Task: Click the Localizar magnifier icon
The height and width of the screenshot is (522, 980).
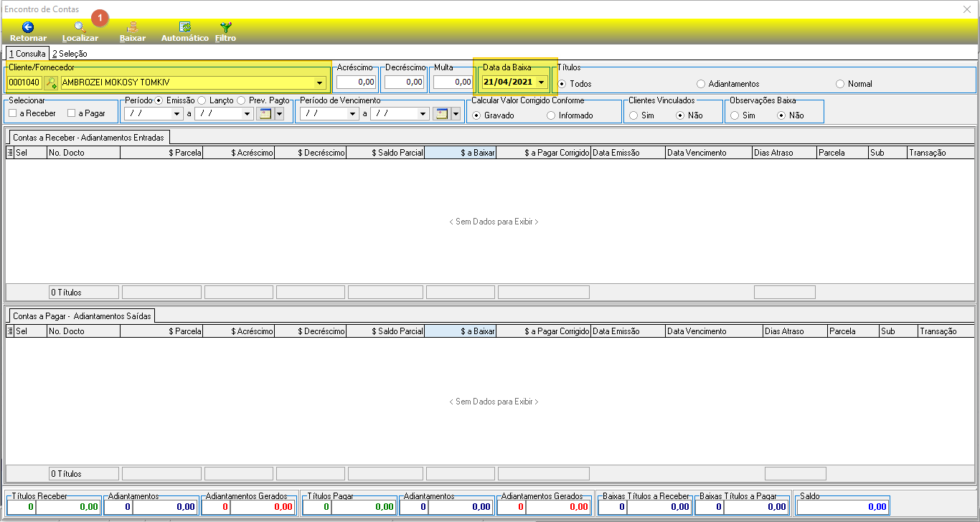Action: pos(80,27)
